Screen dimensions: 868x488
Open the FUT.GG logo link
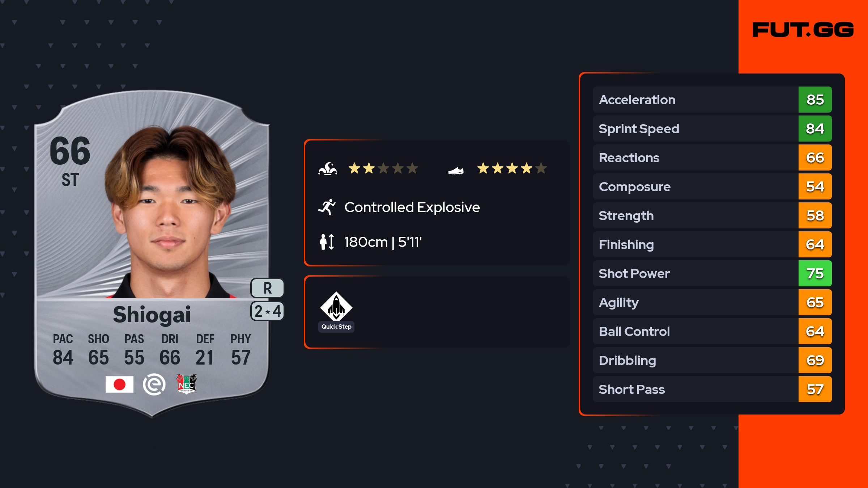click(803, 30)
